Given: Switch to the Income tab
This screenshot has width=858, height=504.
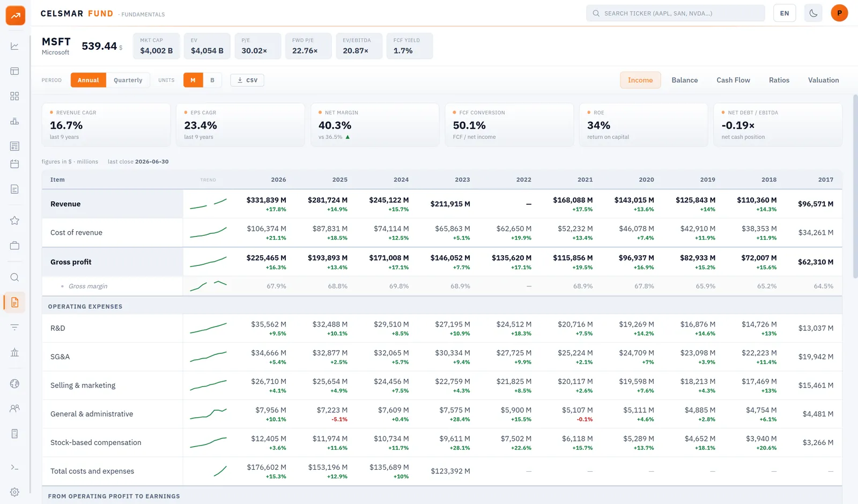Looking at the screenshot, I should [x=640, y=80].
